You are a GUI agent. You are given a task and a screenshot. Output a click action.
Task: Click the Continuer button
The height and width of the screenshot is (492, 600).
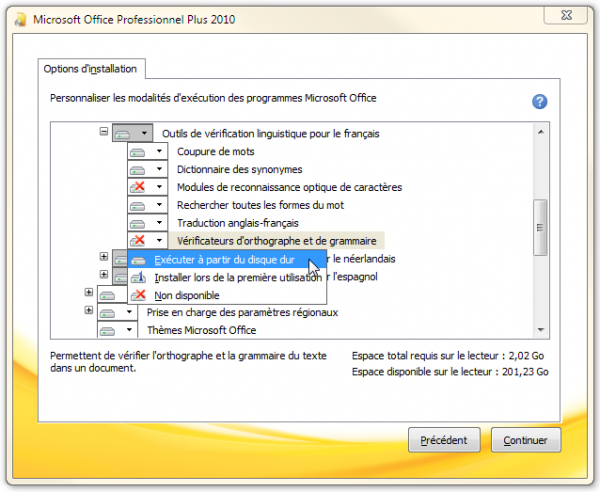point(526,440)
